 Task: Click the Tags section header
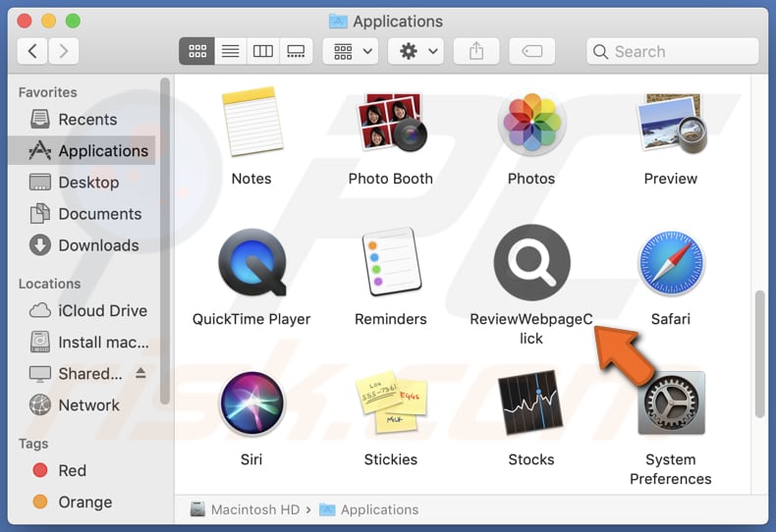tap(33, 444)
